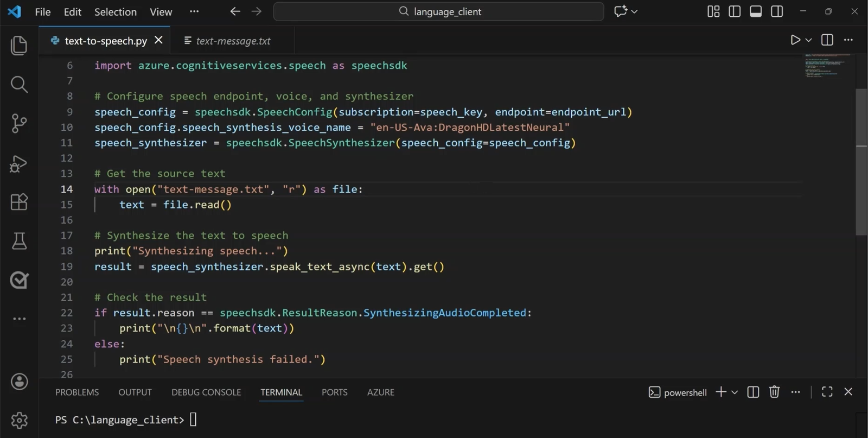Open the Run and Debug view
The width and height of the screenshot is (868, 438).
coord(19,163)
